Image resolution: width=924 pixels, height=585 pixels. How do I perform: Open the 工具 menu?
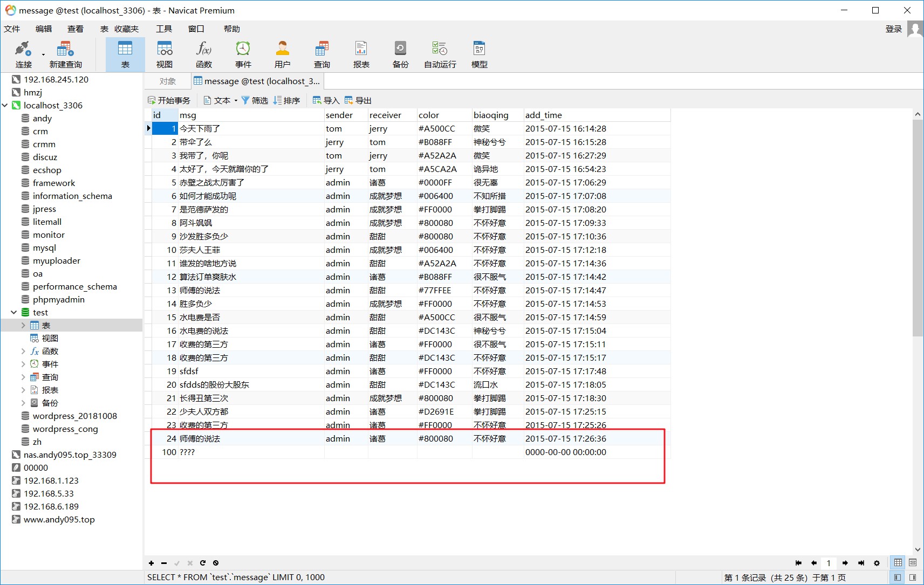coord(163,29)
